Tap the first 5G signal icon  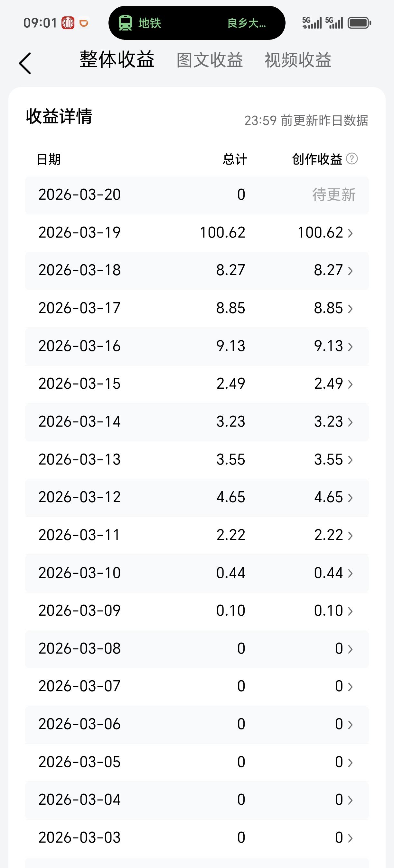coord(312,23)
